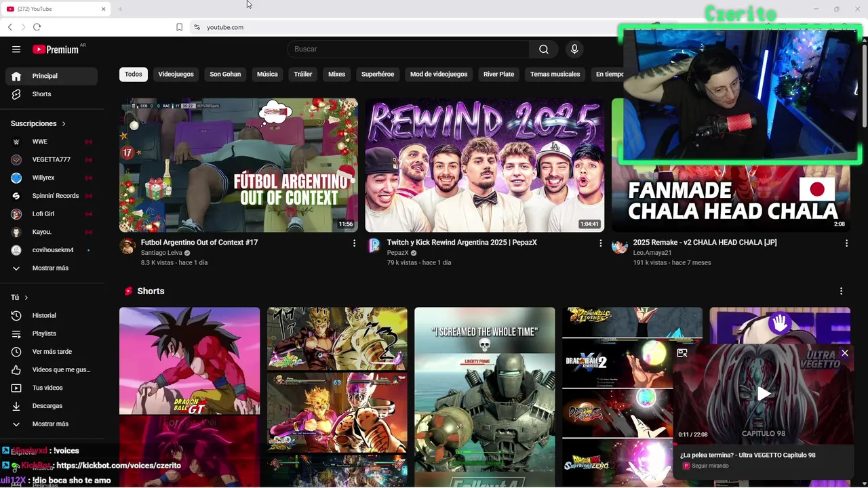This screenshot has height=488, width=868.
Task: Play the Ultra VEGETTO miniplayer video
Action: (764, 393)
